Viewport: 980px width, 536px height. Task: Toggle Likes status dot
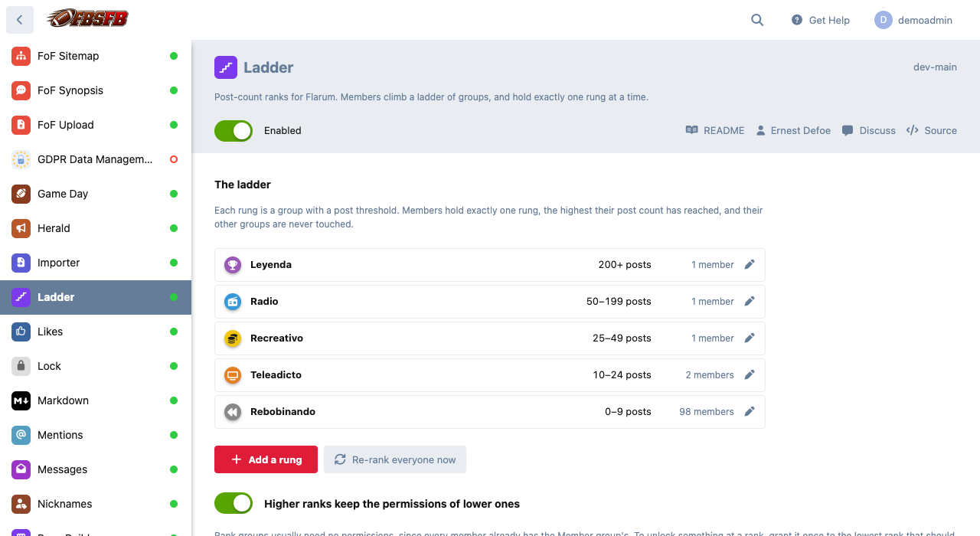174,332
